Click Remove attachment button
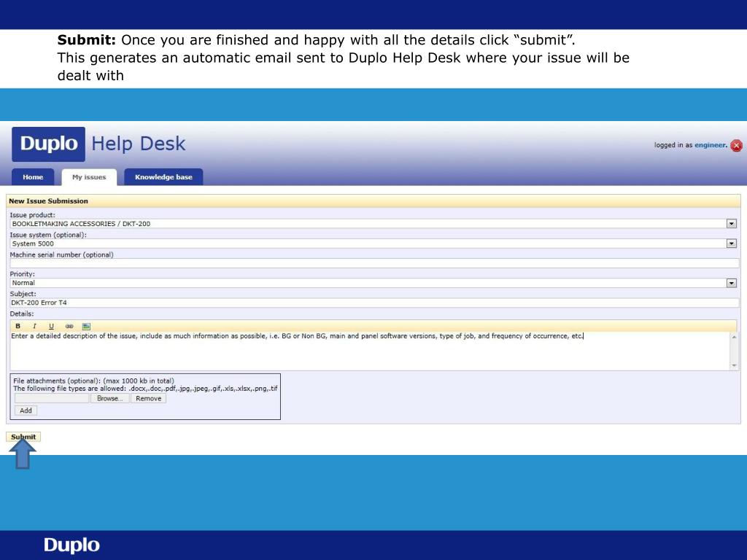This screenshot has width=747, height=560. coord(149,399)
